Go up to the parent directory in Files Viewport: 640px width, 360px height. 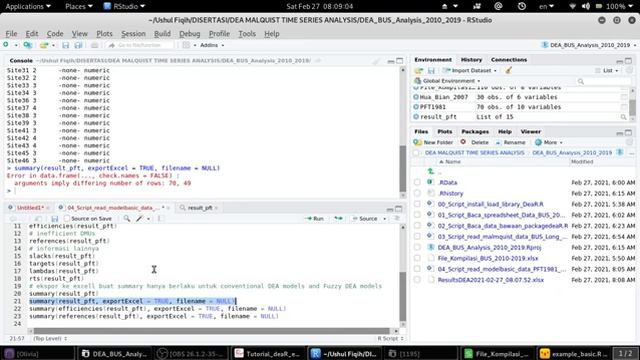point(431,171)
